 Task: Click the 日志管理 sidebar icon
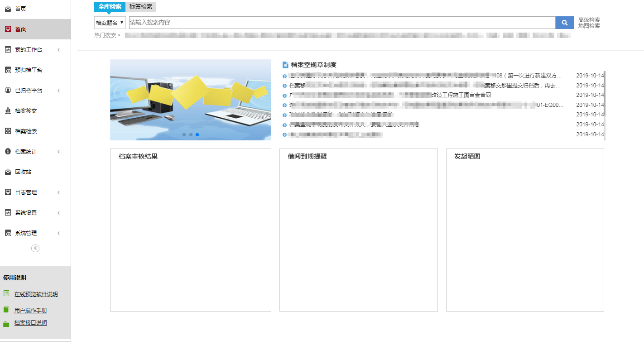click(x=8, y=192)
